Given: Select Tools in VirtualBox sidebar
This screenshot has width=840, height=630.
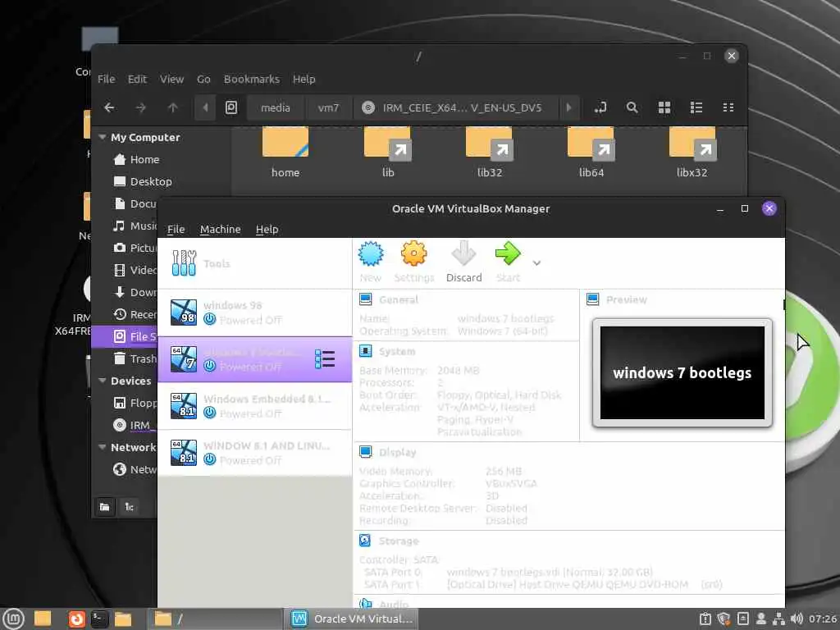Looking at the screenshot, I should click(255, 263).
